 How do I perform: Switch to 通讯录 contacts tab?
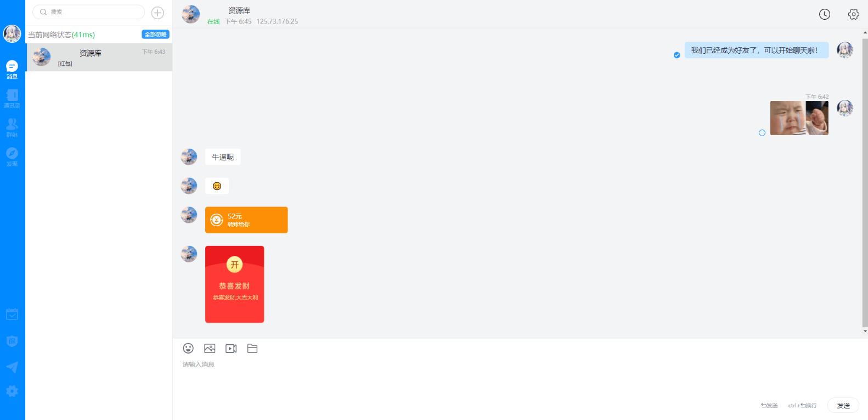point(12,99)
